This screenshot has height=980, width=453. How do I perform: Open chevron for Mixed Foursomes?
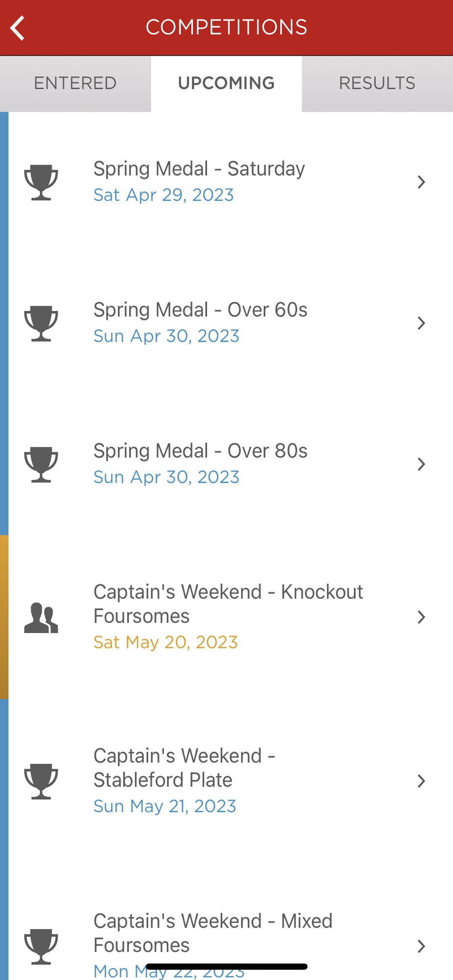pyautogui.click(x=421, y=947)
